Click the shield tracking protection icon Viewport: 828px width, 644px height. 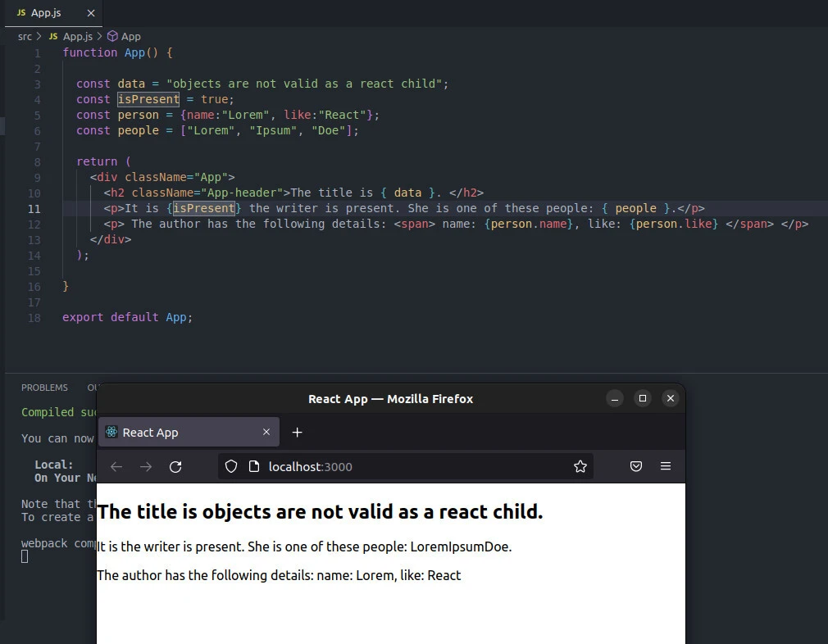pos(231,467)
